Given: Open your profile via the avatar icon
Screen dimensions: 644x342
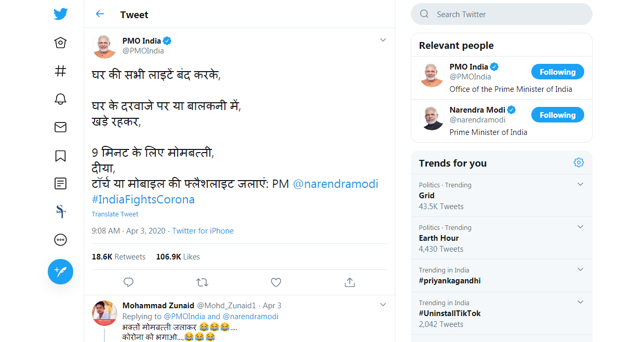Looking at the screenshot, I should (60, 212).
